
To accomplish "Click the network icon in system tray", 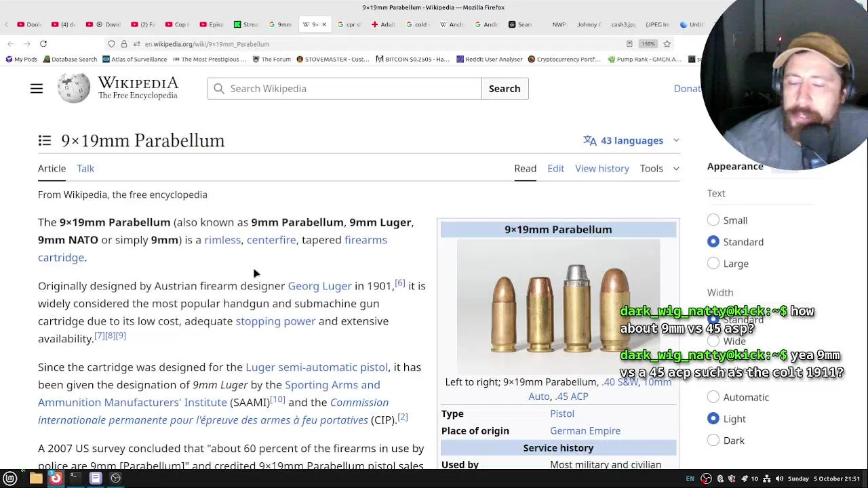I will (x=766, y=479).
